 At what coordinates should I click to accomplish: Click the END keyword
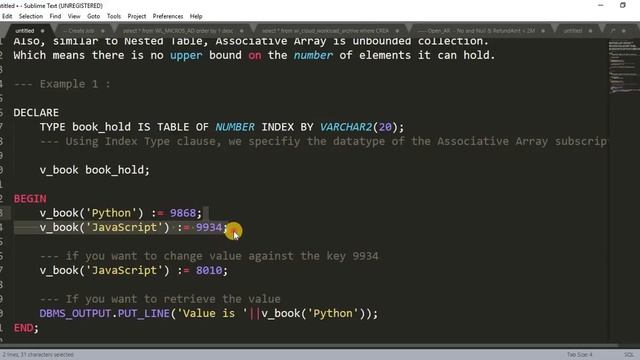(23, 328)
